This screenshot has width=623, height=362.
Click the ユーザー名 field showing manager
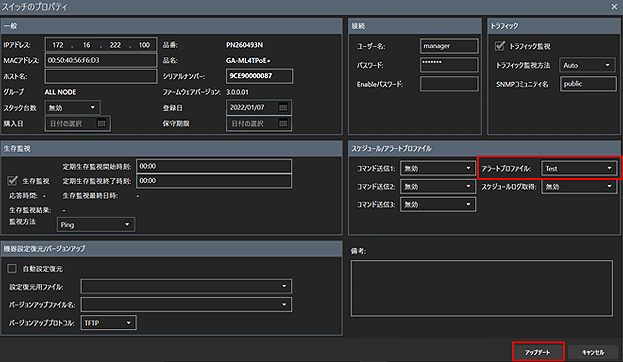click(449, 46)
